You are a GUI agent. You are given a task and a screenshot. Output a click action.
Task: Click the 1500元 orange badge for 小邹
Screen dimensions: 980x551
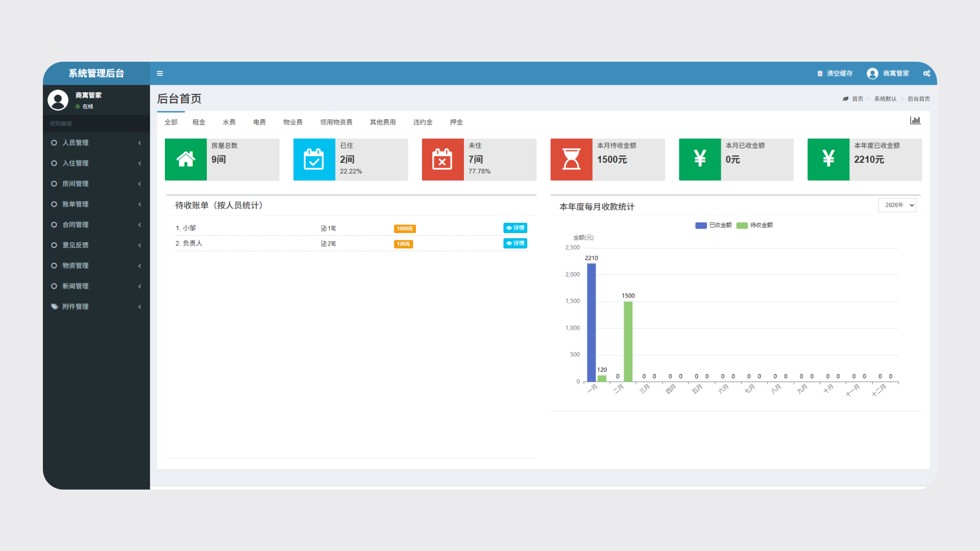coord(405,229)
